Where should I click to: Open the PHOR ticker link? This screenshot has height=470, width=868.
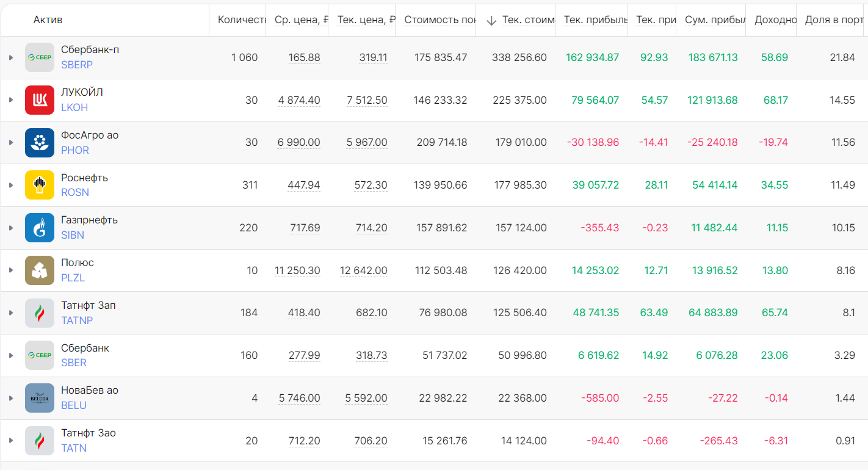coord(75,150)
